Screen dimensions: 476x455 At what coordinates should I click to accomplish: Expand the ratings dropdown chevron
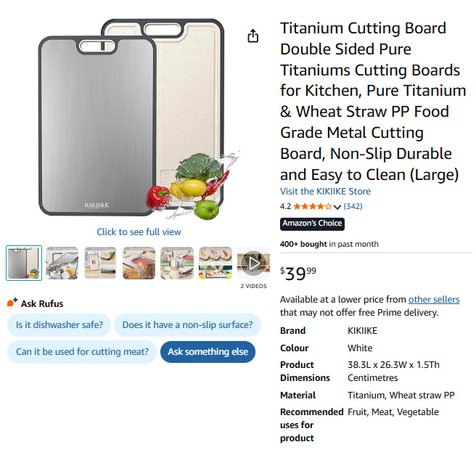(x=337, y=208)
